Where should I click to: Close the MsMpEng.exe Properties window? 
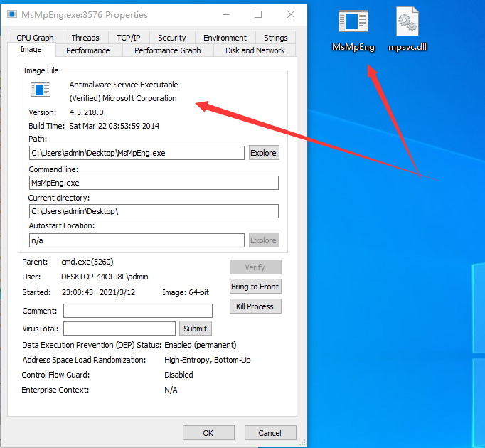pyautogui.click(x=290, y=14)
